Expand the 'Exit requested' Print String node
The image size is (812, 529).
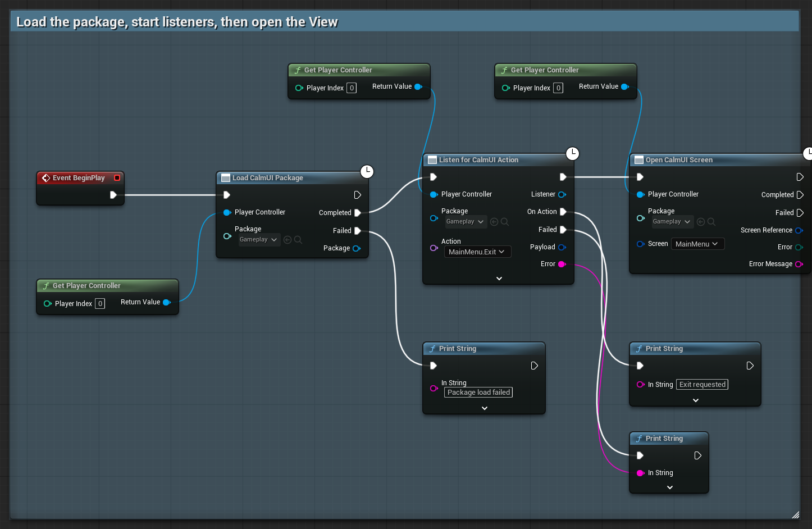(x=695, y=400)
